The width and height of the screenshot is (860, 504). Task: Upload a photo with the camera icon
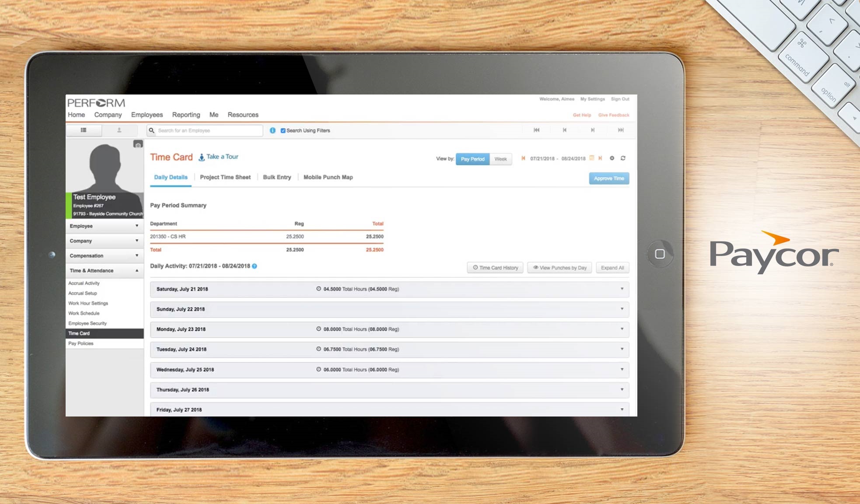(138, 144)
